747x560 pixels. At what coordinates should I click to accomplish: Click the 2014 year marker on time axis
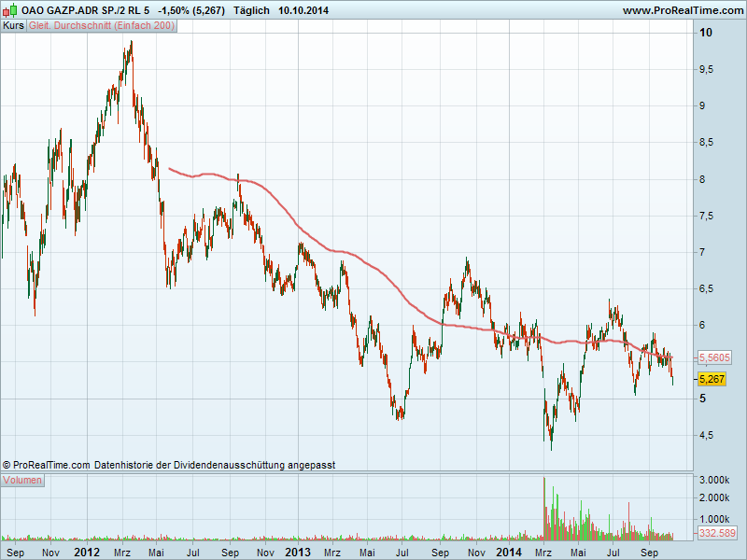point(508,553)
